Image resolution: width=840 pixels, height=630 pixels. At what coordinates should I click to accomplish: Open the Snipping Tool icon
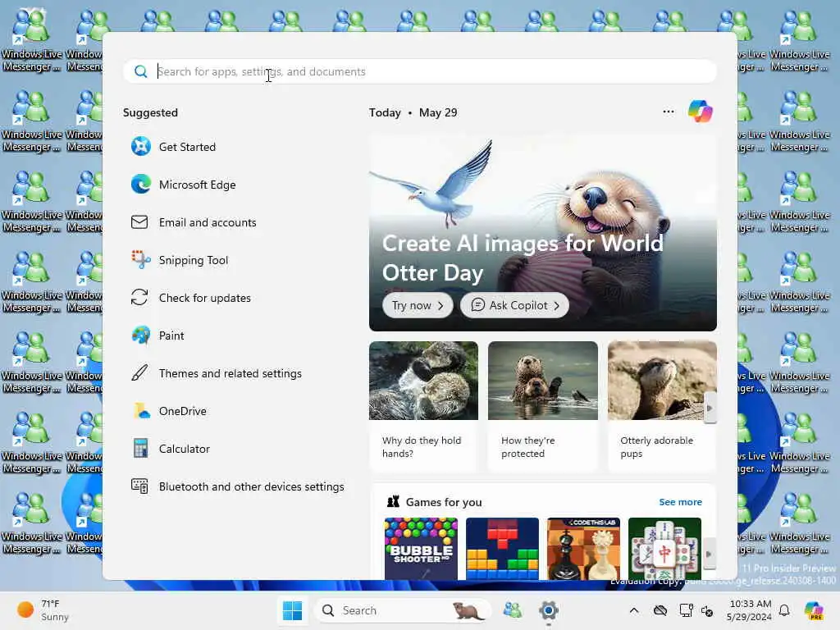pos(141,260)
